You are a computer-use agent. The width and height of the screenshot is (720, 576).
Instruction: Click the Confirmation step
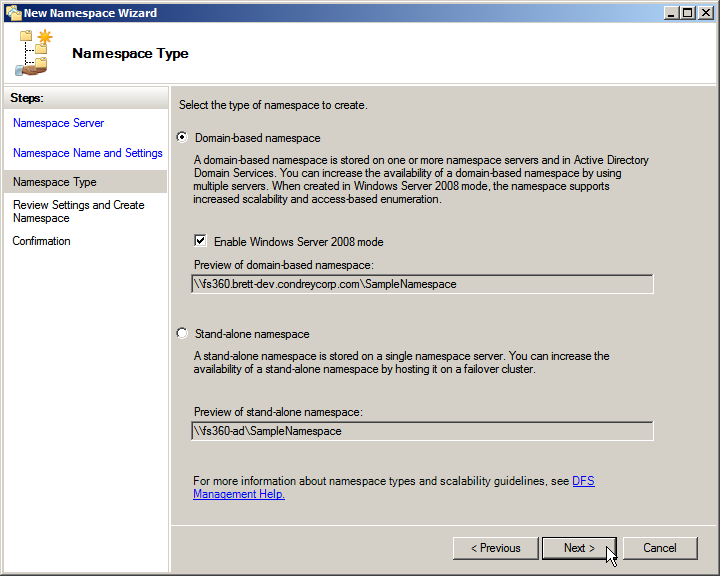click(x=41, y=241)
